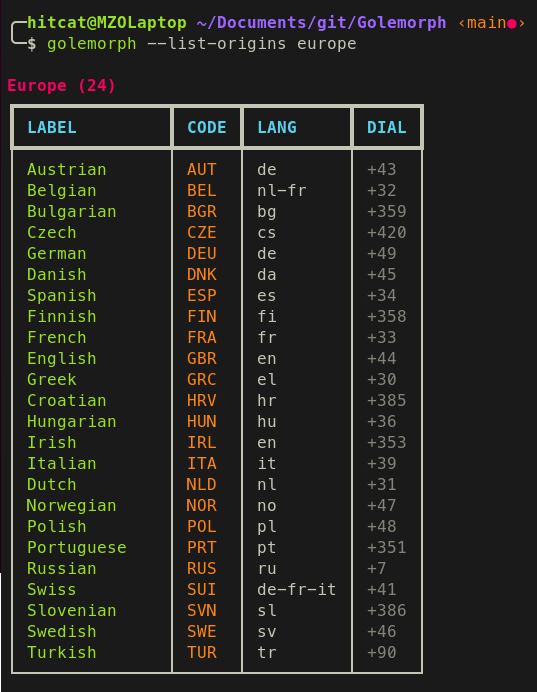Click the code 'AUT'
This screenshot has height=692, width=537.
click(x=202, y=169)
